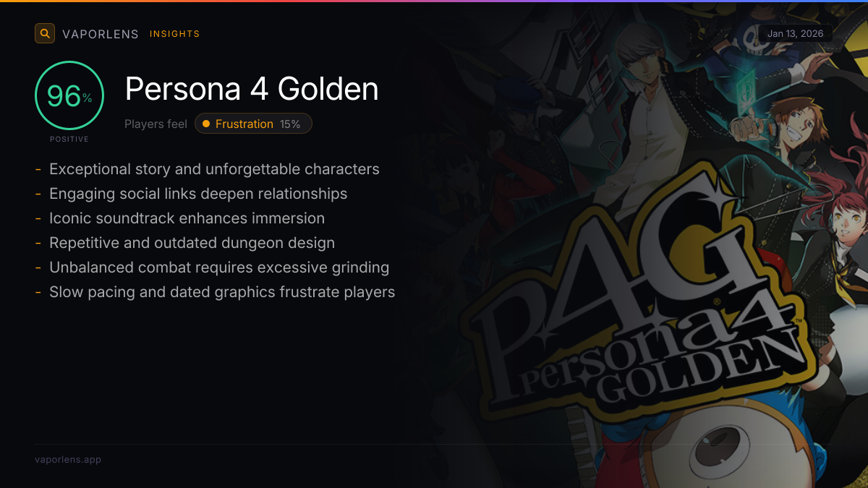Viewport: 868px width, 488px height.
Task: Click the VaporLens magnifier logo icon
Action: (45, 33)
